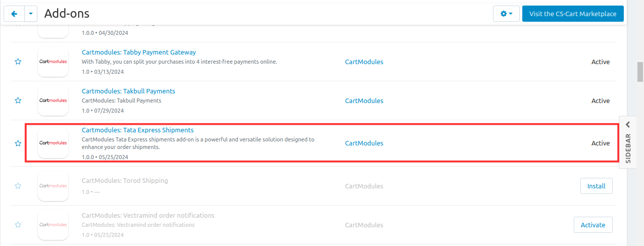
Task: Click CartModules developer in Vectramind row
Action: (x=364, y=225)
